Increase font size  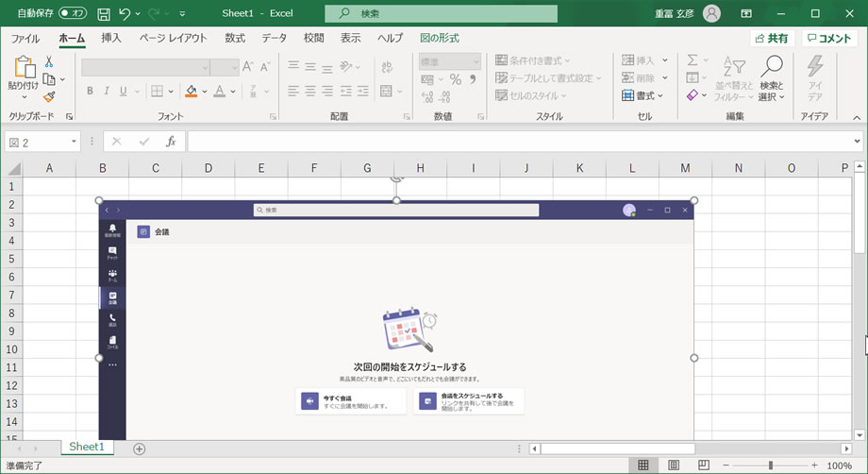click(x=248, y=67)
